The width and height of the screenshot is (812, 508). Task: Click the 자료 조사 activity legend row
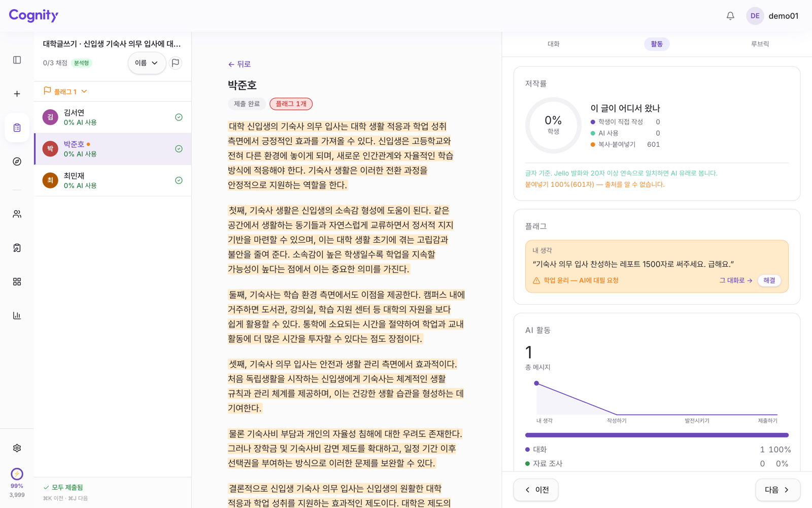(x=658, y=464)
